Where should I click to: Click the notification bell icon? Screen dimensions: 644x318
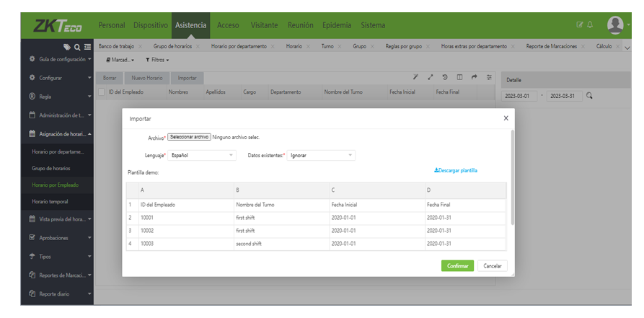(590, 25)
